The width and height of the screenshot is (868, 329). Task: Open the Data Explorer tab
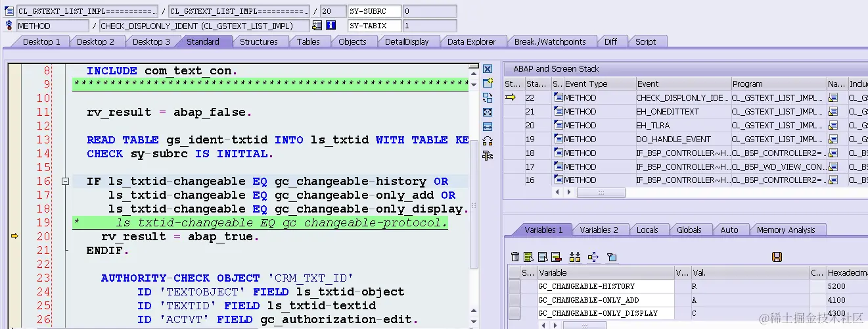click(471, 41)
